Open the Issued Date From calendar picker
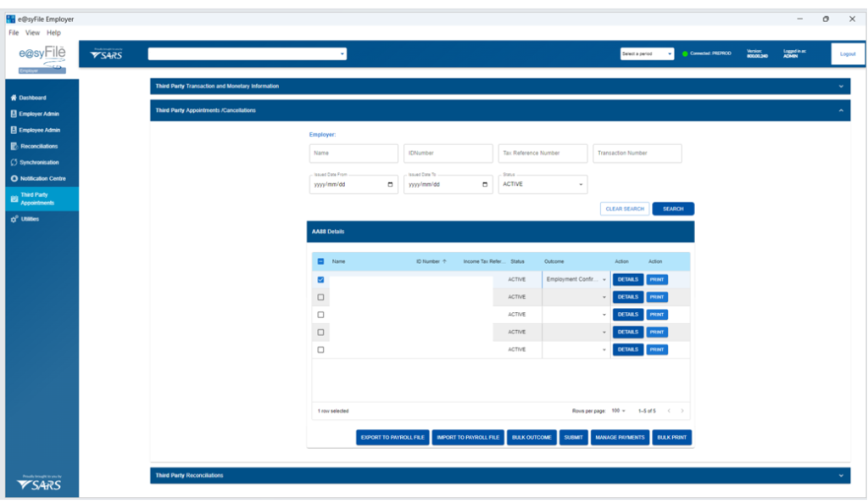 390,184
